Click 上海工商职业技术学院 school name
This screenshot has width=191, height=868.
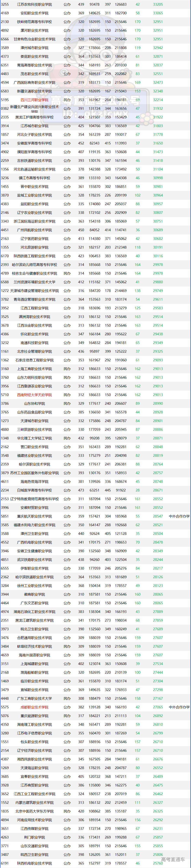[35, 369]
